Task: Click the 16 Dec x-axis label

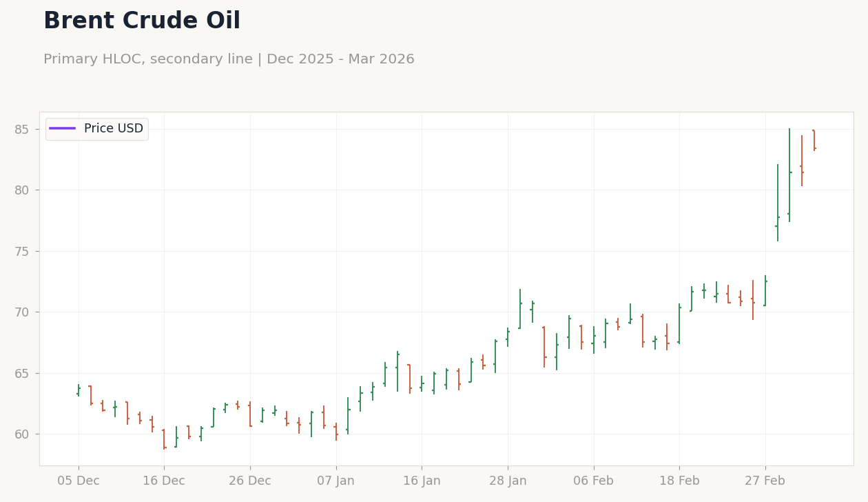Action: click(x=164, y=481)
